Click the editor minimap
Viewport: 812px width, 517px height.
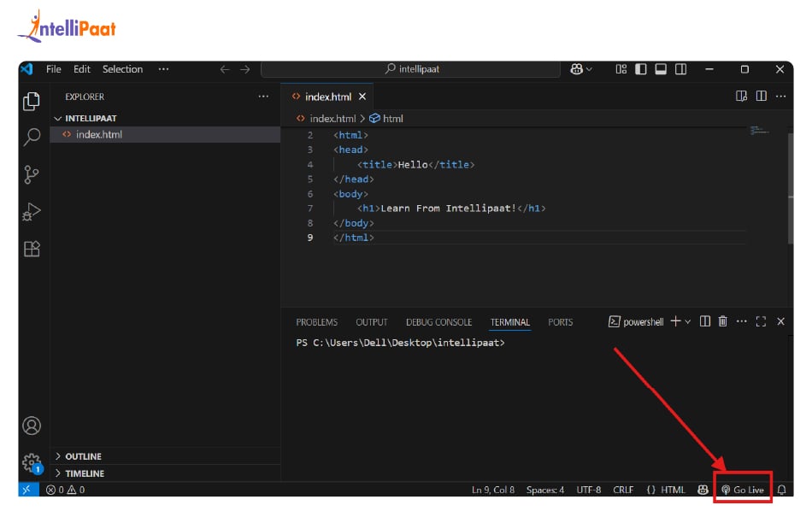(760, 131)
